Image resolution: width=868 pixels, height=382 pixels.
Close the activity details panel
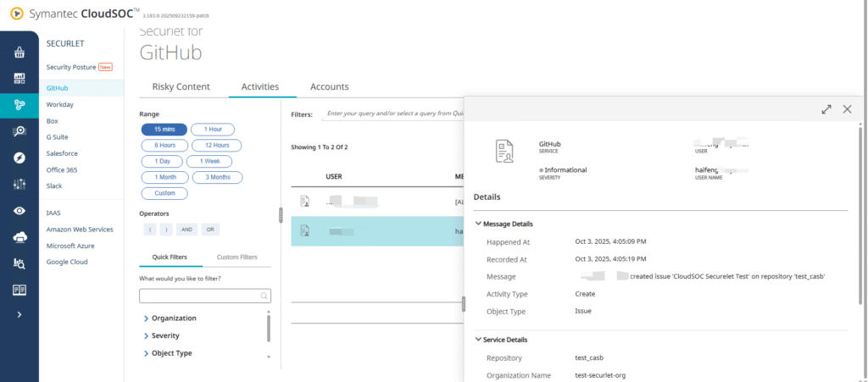click(x=847, y=109)
